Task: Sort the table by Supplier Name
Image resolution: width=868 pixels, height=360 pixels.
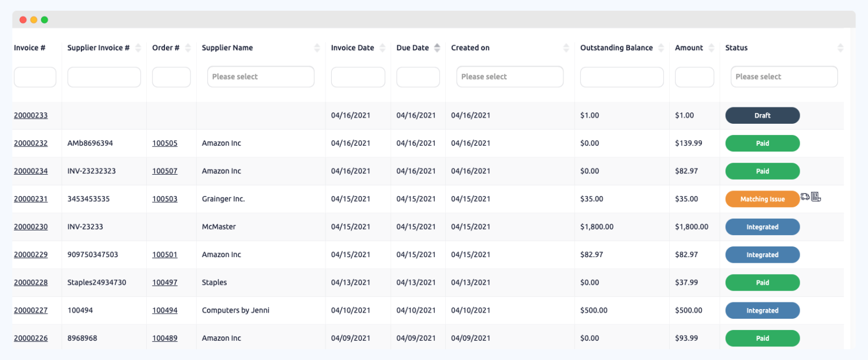Action: 316,47
